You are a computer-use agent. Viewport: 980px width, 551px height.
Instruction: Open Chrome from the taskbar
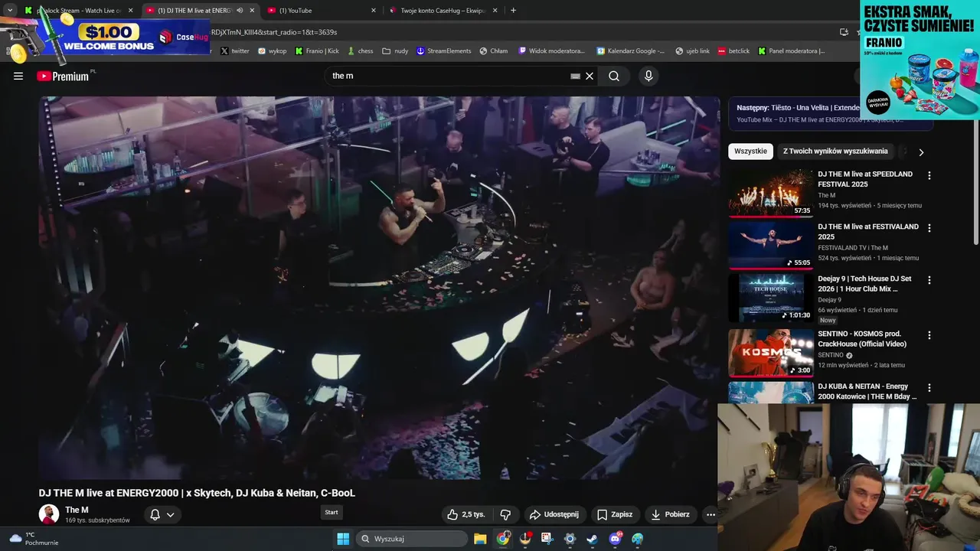[502, 539]
